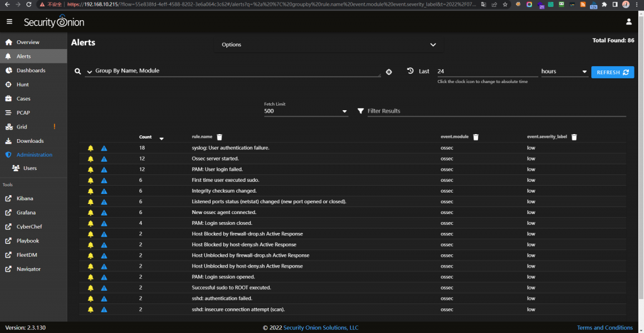Click Host Unblocked by host-deny.sh rule text
The height and width of the screenshot is (333, 644).
tap(247, 266)
